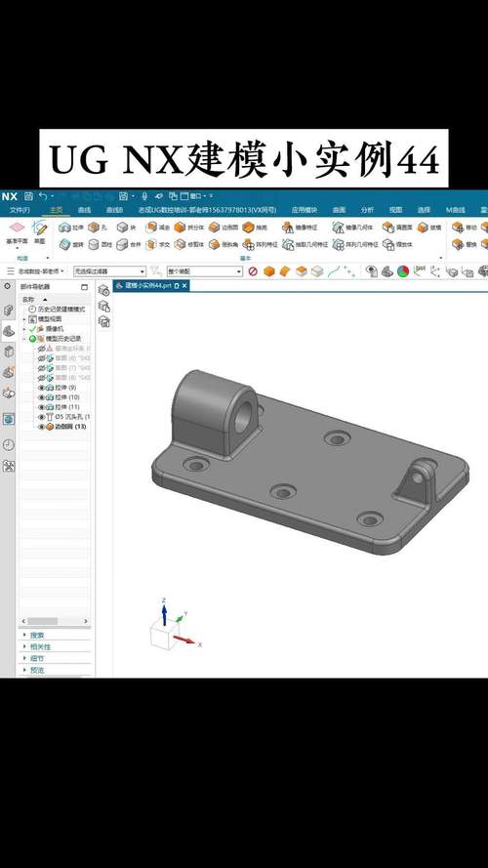Select the Split Body (拆分体) tool

coord(188,227)
